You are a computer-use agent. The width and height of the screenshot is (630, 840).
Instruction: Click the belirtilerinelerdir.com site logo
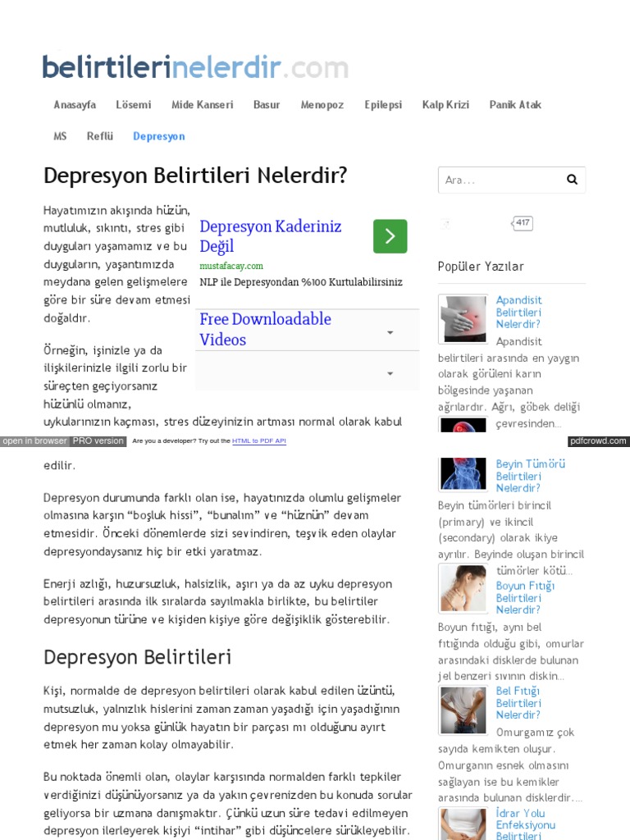pos(195,67)
